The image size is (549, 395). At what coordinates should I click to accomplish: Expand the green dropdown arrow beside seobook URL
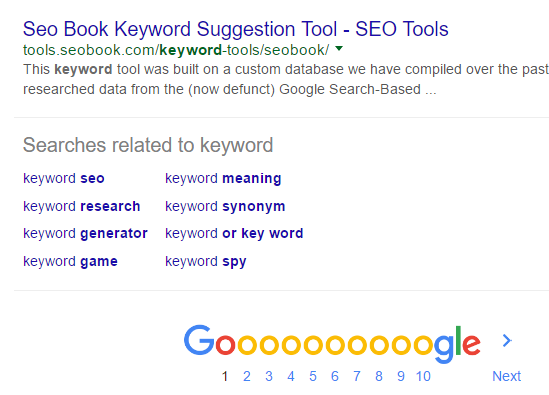click(x=339, y=49)
